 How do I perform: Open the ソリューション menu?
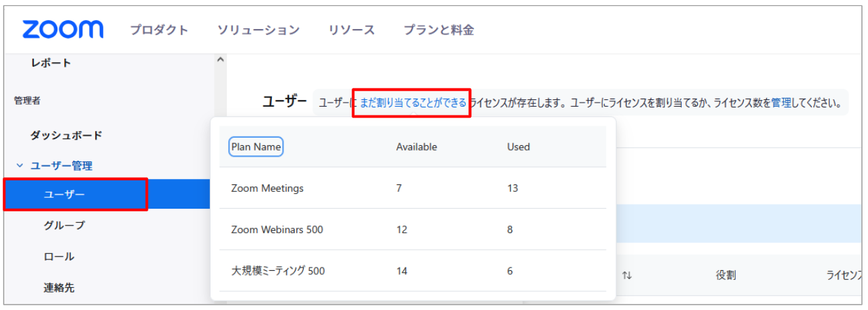(259, 30)
